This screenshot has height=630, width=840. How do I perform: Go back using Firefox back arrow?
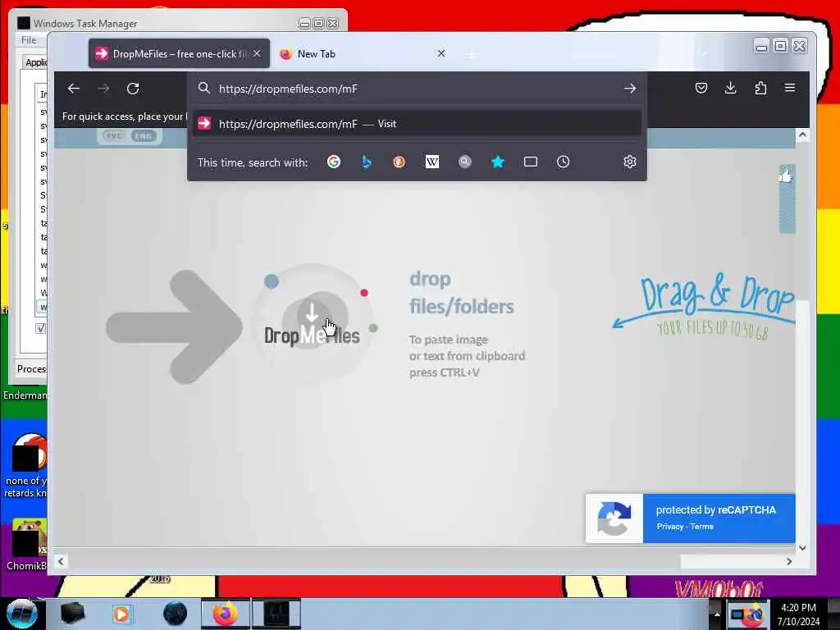(x=73, y=89)
